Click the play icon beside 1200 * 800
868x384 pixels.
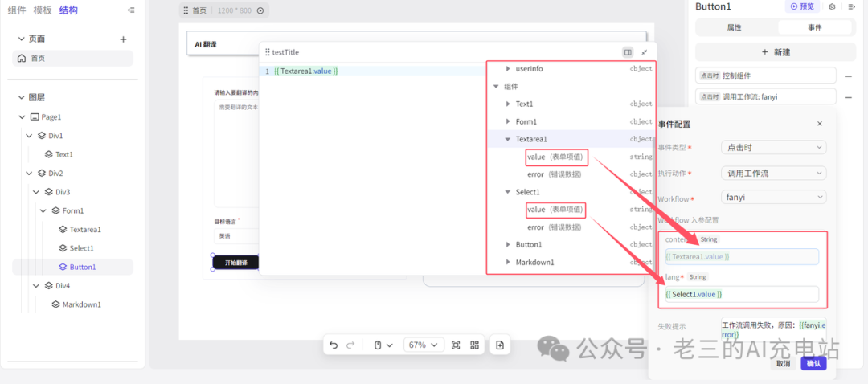point(260,10)
